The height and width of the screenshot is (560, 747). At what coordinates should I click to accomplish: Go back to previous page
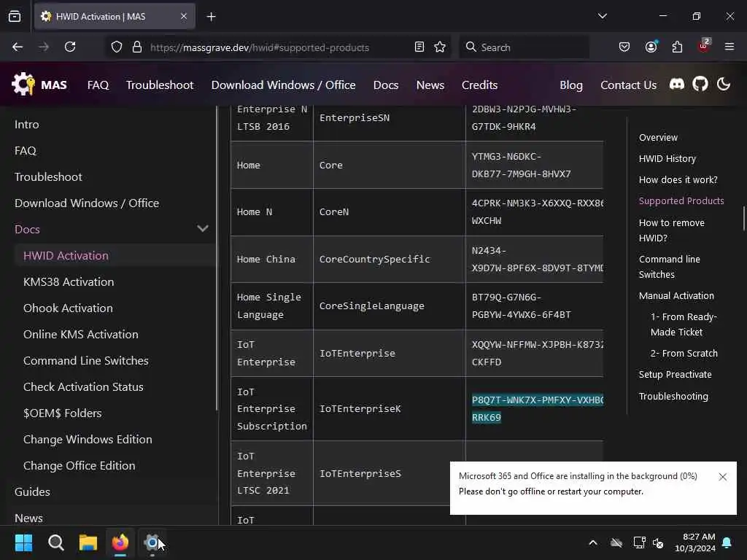click(18, 47)
